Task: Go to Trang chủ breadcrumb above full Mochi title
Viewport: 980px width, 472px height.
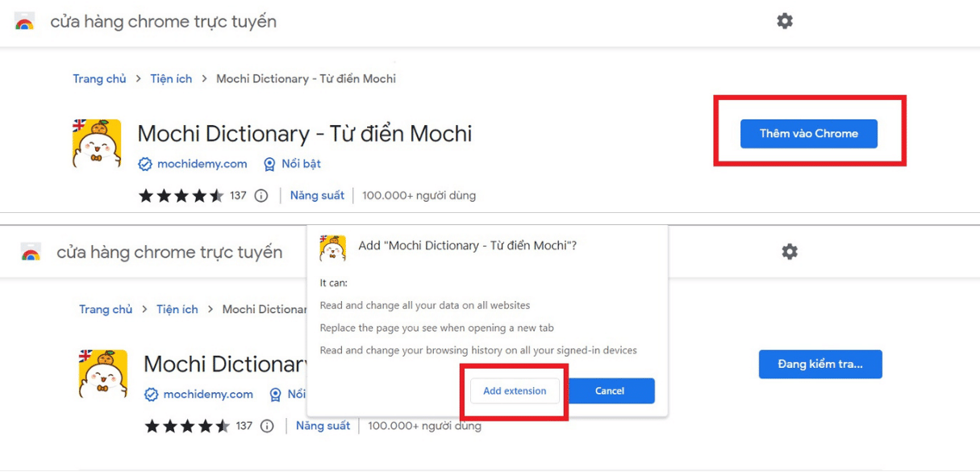Action: [99, 78]
